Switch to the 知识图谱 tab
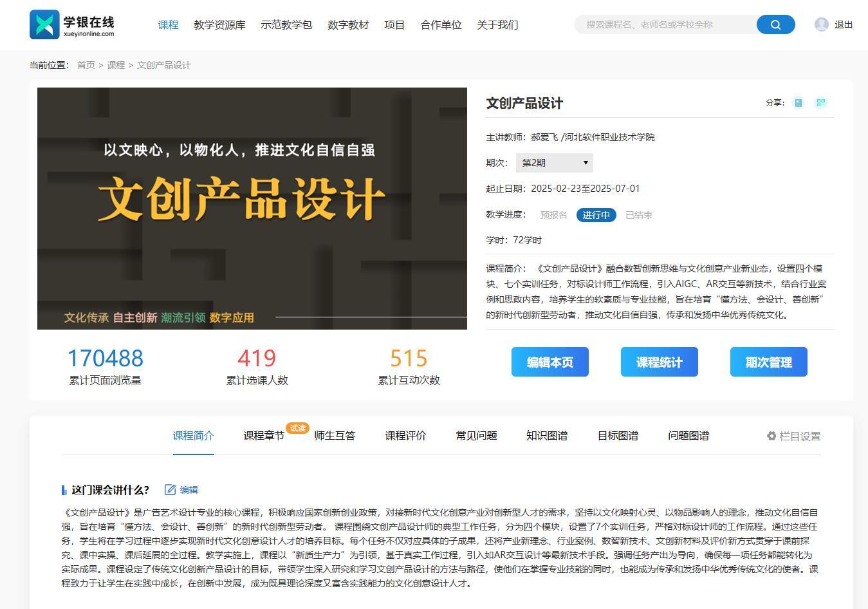The height and width of the screenshot is (609, 868). pos(546,436)
